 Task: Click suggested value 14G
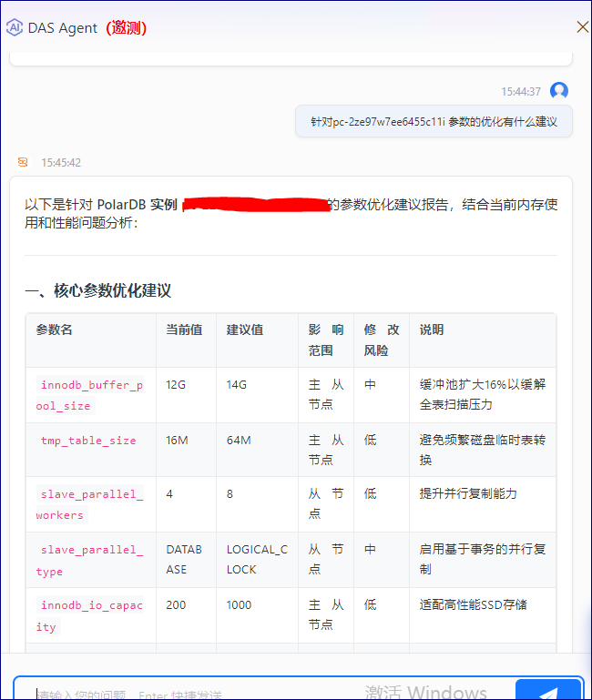pos(237,385)
